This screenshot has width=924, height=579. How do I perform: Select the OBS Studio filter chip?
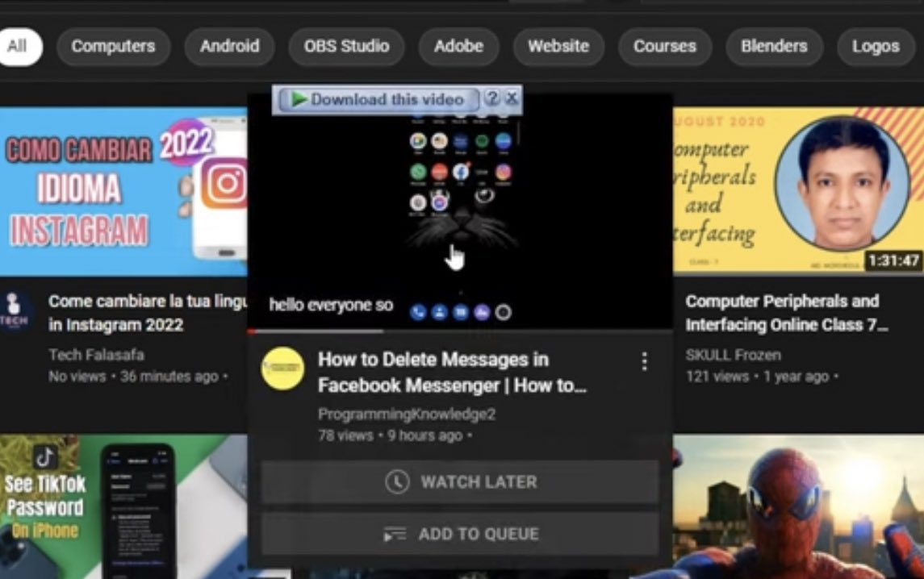pyautogui.click(x=346, y=46)
